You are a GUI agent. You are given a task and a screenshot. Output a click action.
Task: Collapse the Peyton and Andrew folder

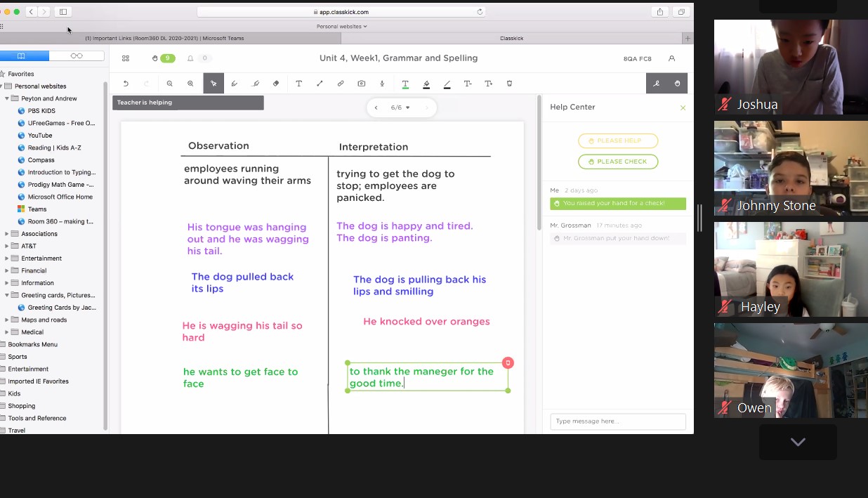point(7,99)
